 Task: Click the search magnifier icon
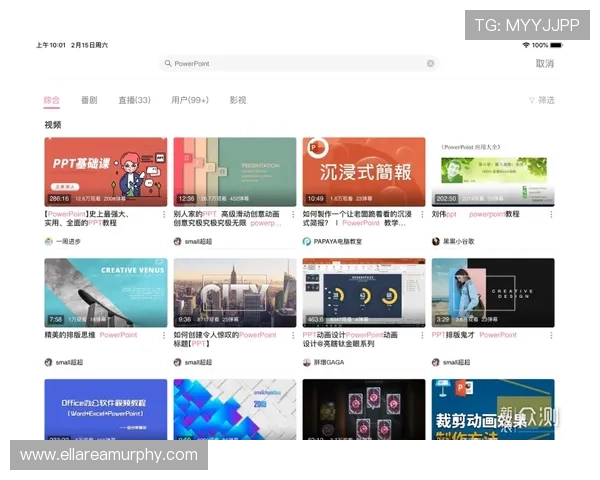click(168, 63)
